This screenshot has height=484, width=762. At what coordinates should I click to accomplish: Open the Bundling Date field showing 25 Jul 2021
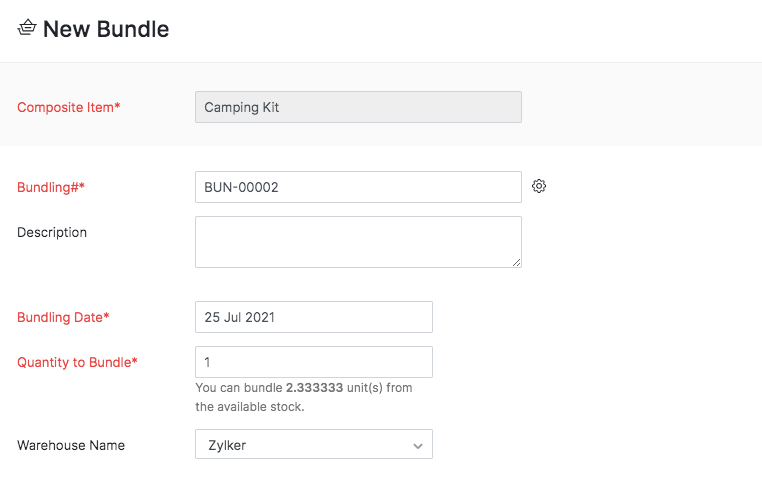[x=313, y=317]
